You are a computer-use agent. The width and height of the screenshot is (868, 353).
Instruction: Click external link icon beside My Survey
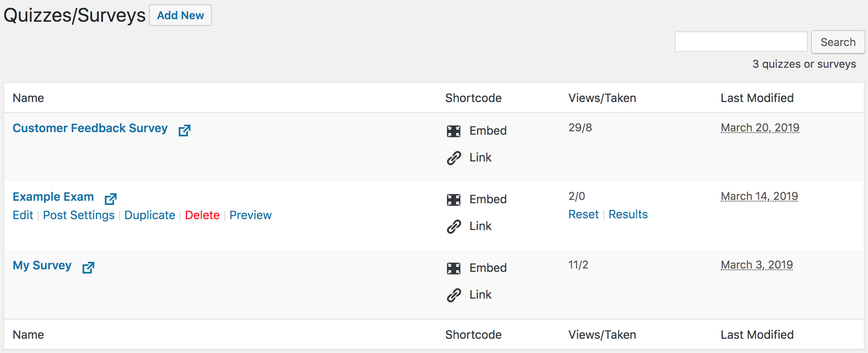click(88, 267)
